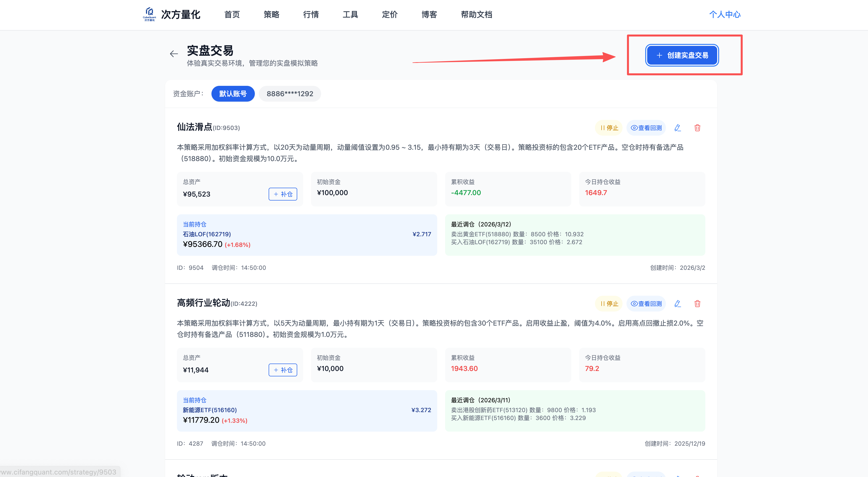
Task: Select the 默认账号 fund account
Action: [x=233, y=94]
